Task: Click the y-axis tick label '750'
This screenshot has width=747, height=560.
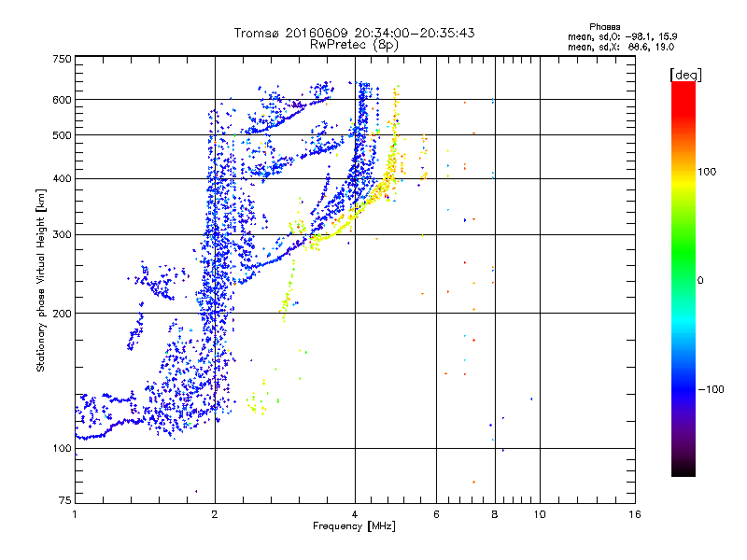Action: 62,59
